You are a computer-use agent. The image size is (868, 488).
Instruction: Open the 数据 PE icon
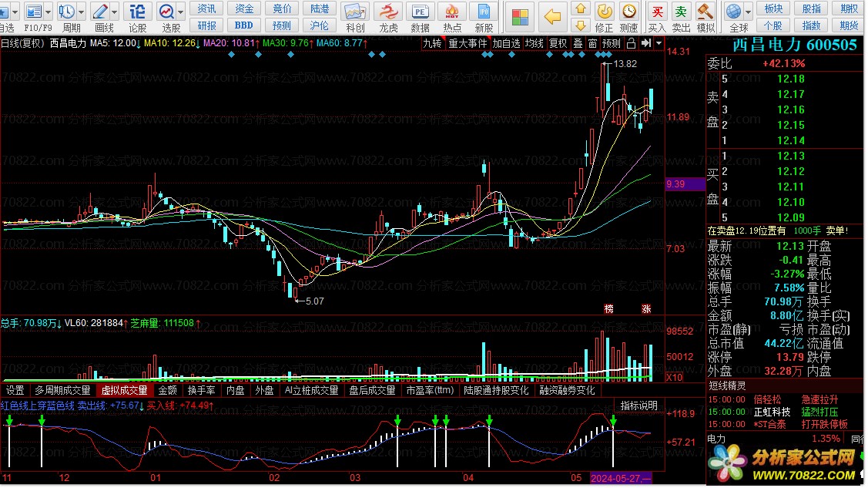pyautogui.click(x=421, y=12)
